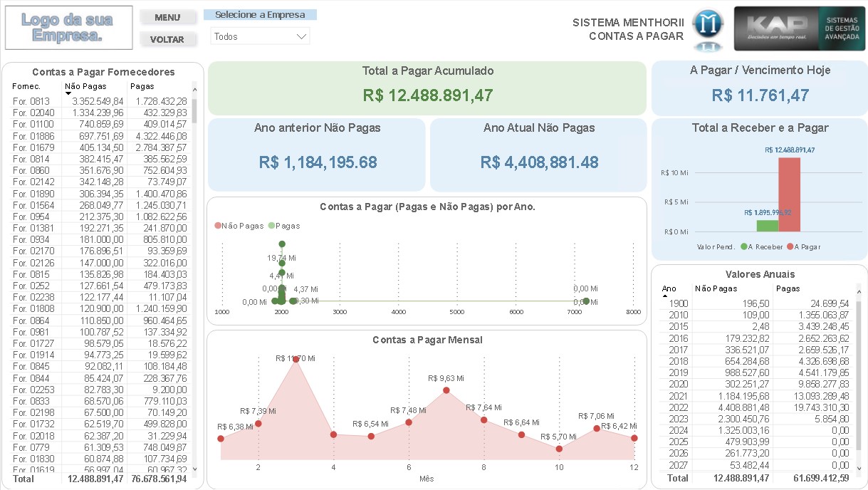Open the 'Selecione a Empresa' dropdown showing Todos
The image size is (868, 490).
(260, 36)
